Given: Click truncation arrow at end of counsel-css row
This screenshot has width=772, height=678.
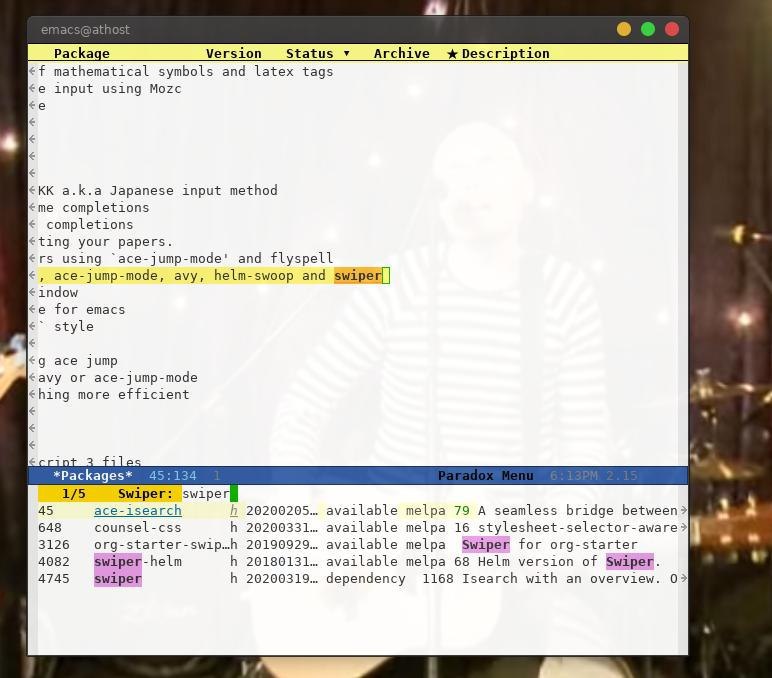Looking at the screenshot, I should pos(683,527).
